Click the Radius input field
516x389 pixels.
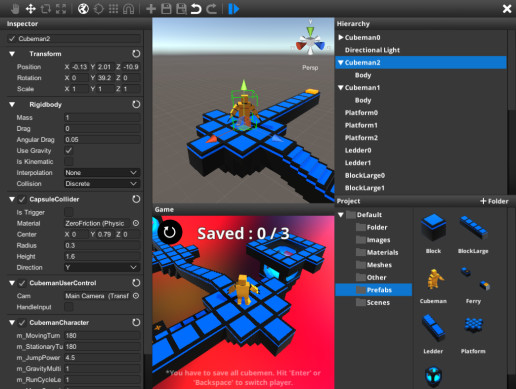102,245
